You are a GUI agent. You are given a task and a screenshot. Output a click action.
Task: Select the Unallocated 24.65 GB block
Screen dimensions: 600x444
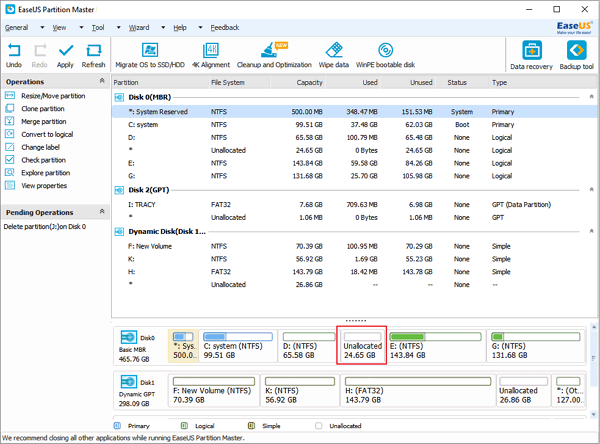(362, 346)
